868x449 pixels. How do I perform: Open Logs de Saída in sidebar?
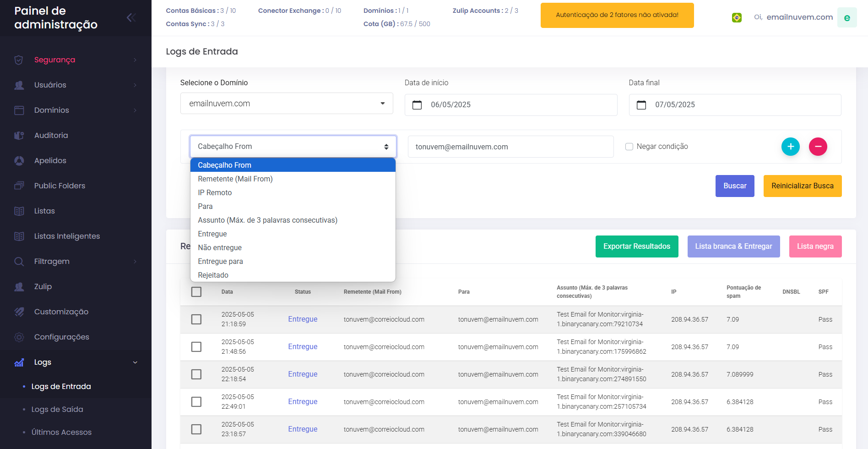pos(57,409)
